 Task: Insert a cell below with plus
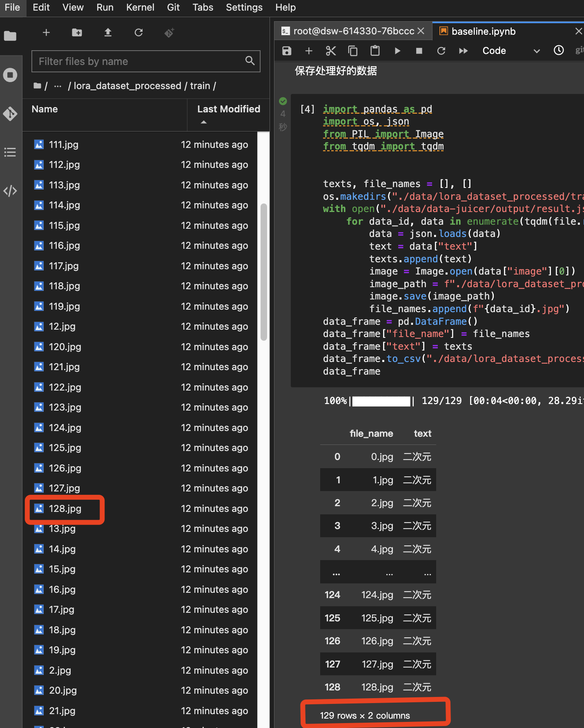point(309,51)
